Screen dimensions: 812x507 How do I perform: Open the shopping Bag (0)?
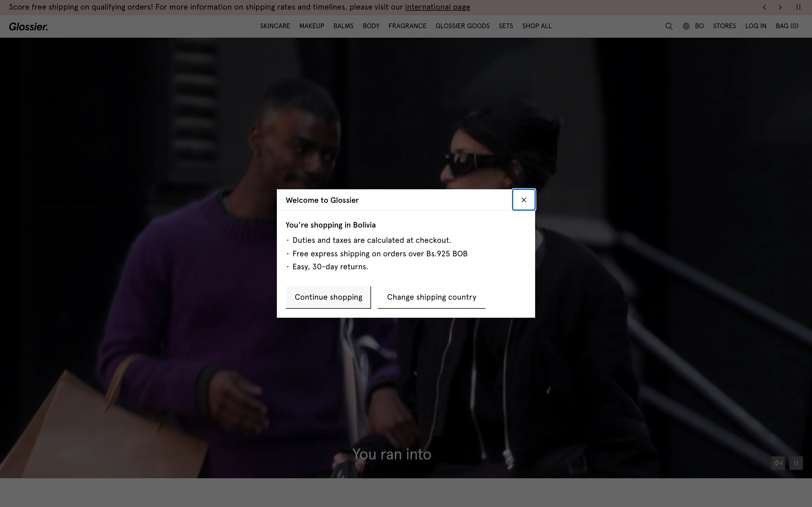pyautogui.click(x=787, y=26)
